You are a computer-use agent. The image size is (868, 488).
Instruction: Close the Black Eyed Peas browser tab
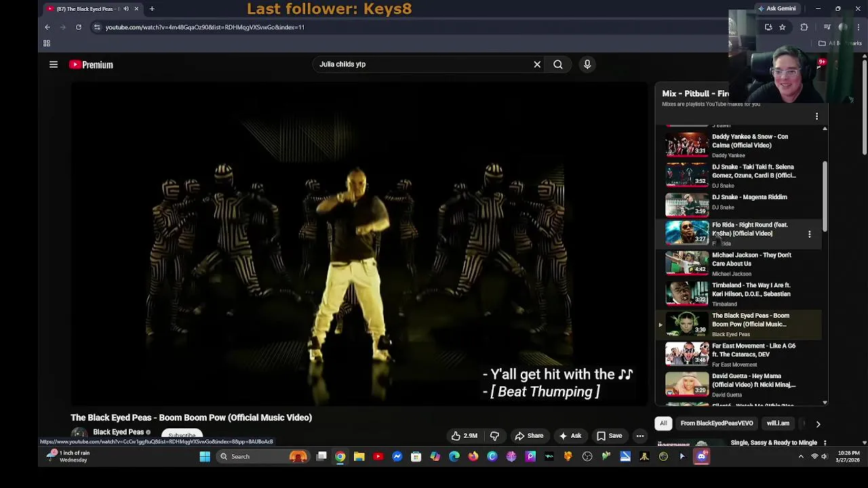click(136, 9)
